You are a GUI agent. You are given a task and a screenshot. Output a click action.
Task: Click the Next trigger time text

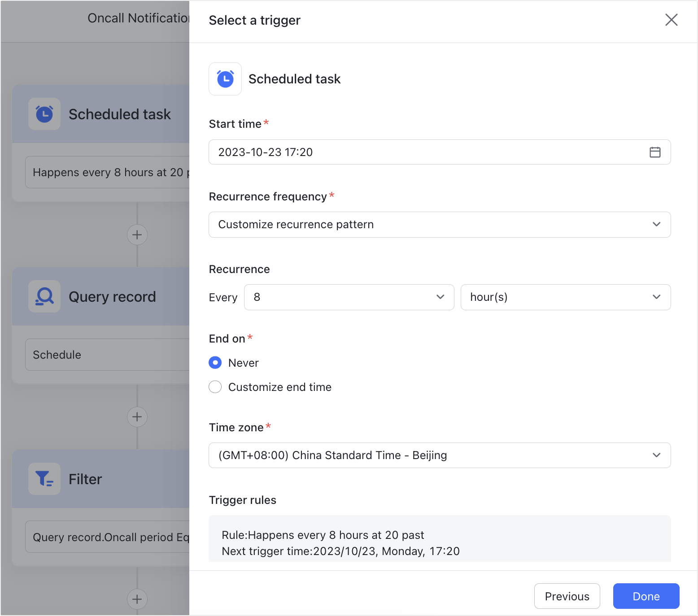[x=341, y=551]
